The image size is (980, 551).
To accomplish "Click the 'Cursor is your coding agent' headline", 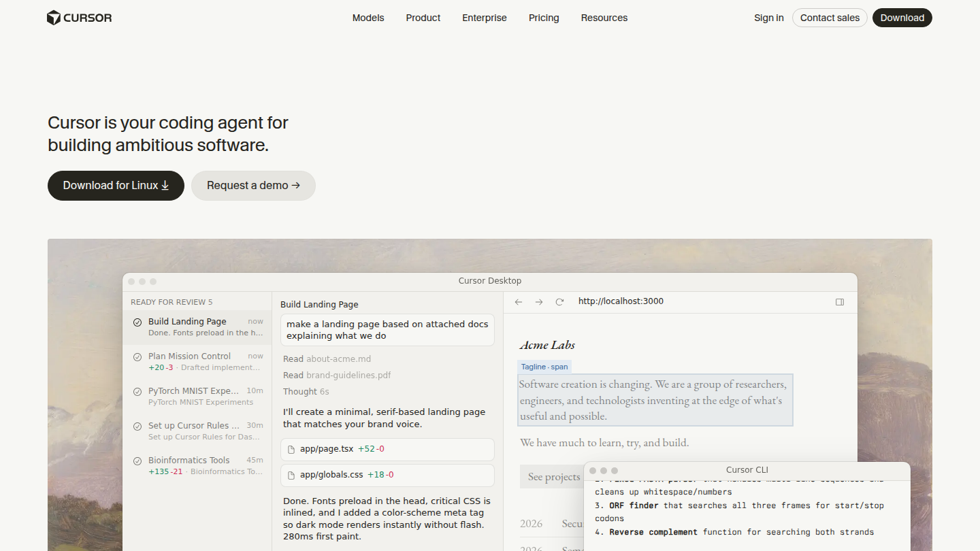I will tap(168, 134).
